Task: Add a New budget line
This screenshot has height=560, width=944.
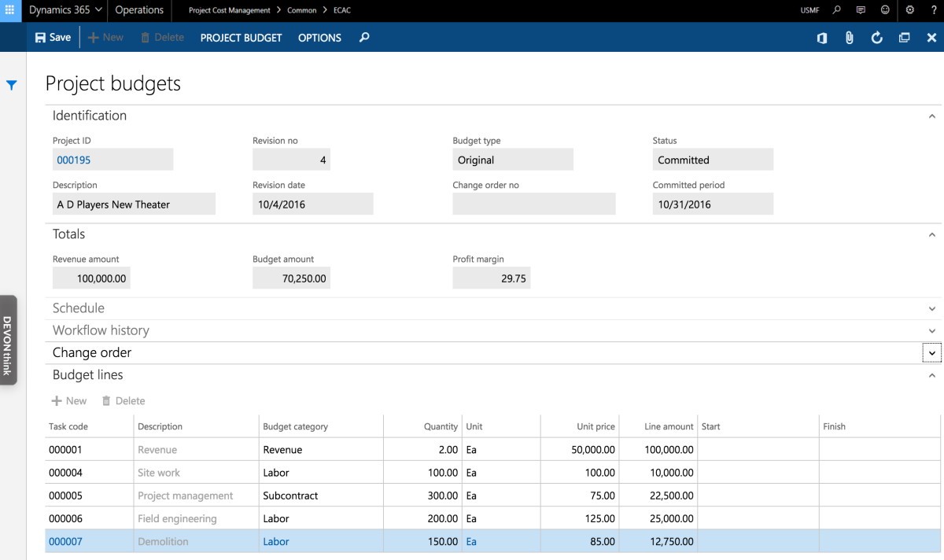Action: click(x=69, y=400)
